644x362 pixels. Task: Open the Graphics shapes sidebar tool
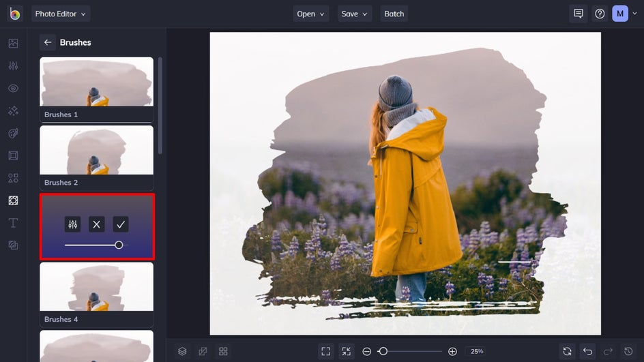pos(13,178)
